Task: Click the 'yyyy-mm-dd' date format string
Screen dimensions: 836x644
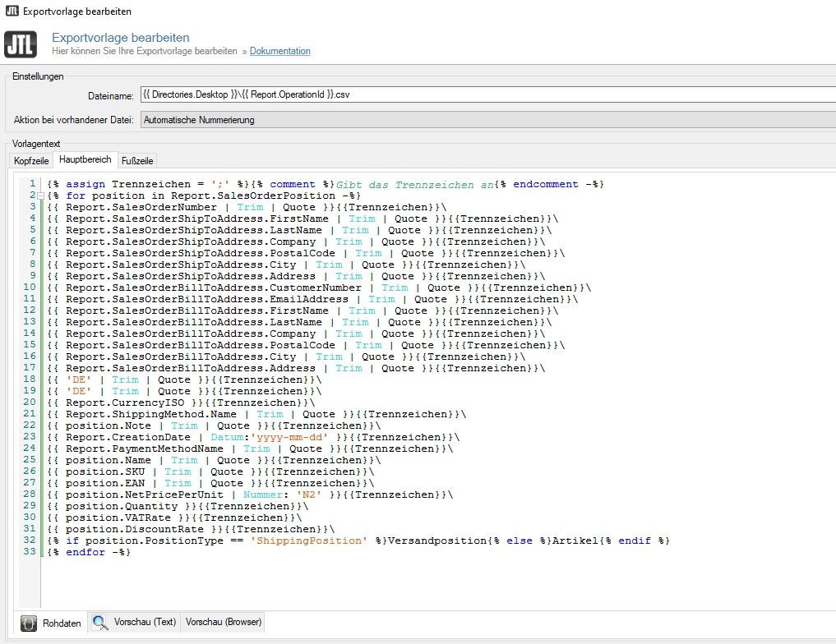Action: 289,437
